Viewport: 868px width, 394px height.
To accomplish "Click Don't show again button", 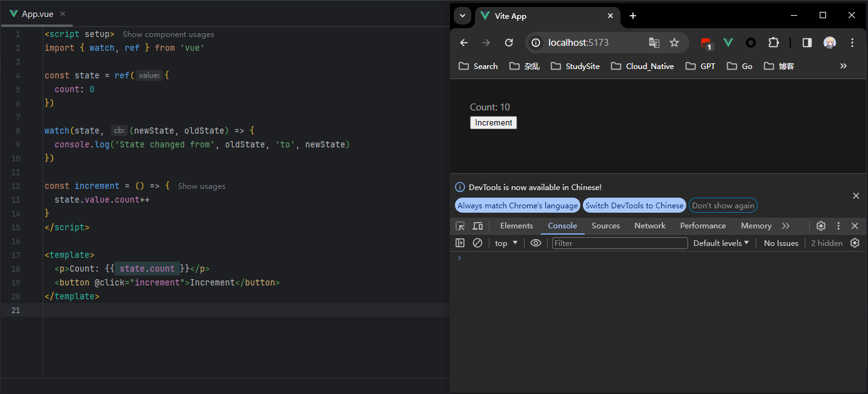I will coord(723,205).
